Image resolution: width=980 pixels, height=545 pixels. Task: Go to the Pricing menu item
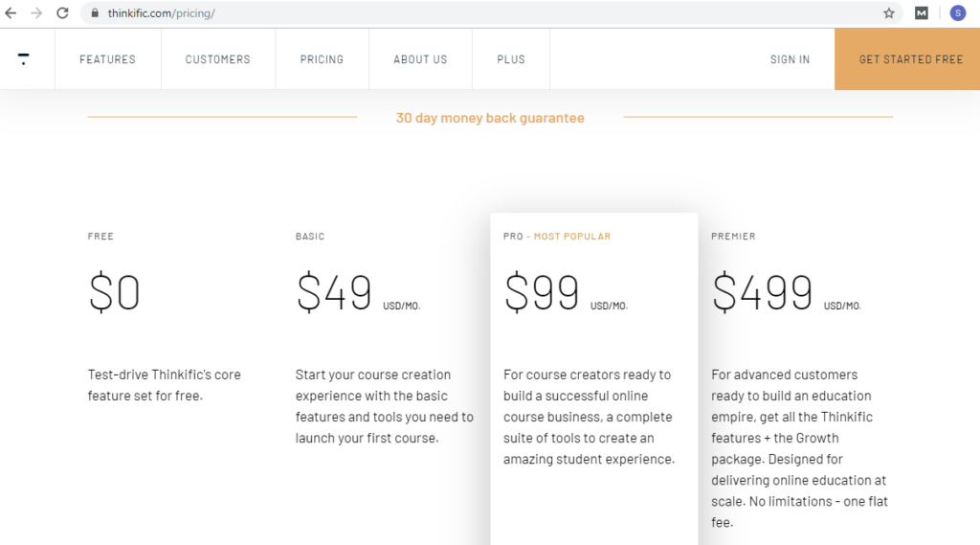point(322,59)
